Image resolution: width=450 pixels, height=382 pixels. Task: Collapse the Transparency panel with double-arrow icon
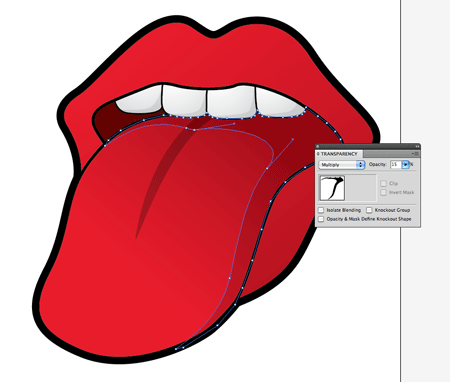(x=417, y=146)
